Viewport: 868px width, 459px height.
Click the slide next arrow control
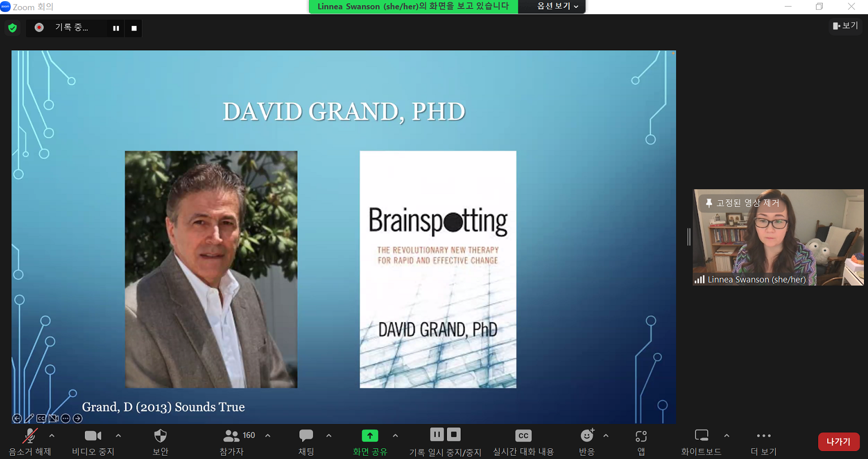coord(78,418)
